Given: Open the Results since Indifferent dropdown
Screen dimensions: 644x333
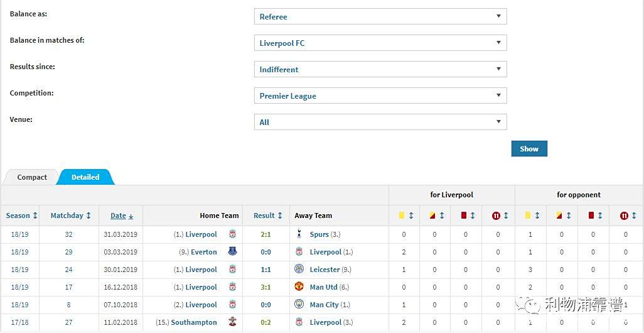Looking at the screenshot, I should click(380, 69).
